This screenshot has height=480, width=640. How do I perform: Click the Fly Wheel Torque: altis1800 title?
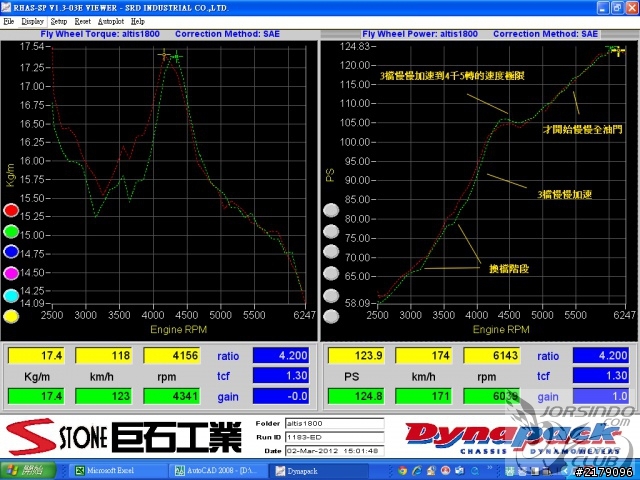(100, 34)
